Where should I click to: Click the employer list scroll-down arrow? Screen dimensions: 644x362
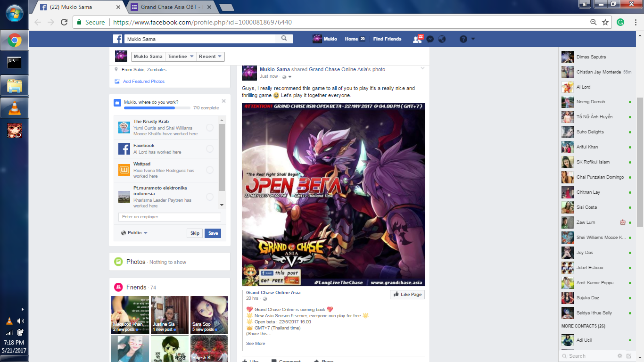coord(222,206)
